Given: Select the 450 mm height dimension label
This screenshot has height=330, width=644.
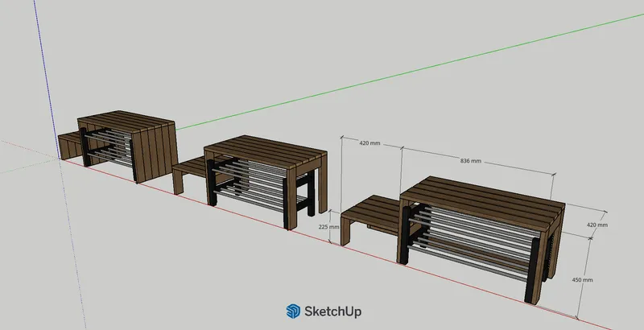Looking at the screenshot, I should pyautogui.click(x=582, y=280).
